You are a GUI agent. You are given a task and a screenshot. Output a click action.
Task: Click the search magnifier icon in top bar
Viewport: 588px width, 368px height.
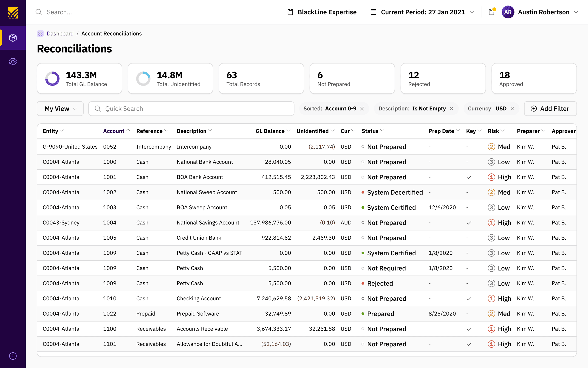[39, 12]
